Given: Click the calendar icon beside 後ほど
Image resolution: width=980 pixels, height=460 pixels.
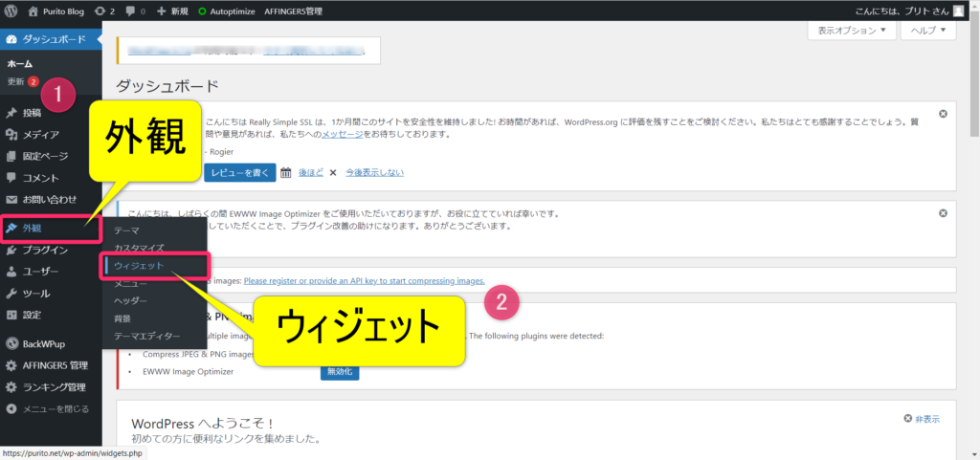Looking at the screenshot, I should 285,172.
